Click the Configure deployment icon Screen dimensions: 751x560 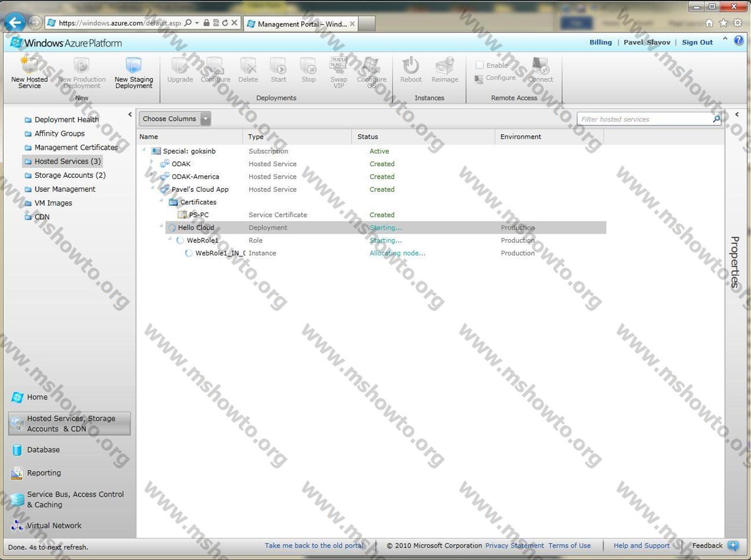click(x=215, y=66)
